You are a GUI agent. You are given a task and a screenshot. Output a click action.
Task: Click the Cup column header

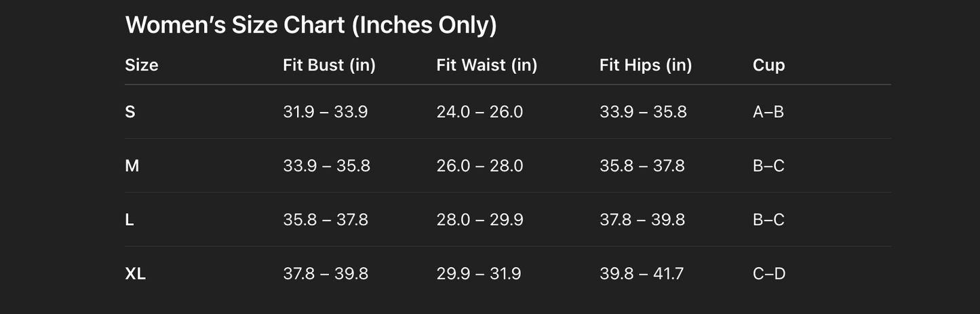click(x=768, y=65)
